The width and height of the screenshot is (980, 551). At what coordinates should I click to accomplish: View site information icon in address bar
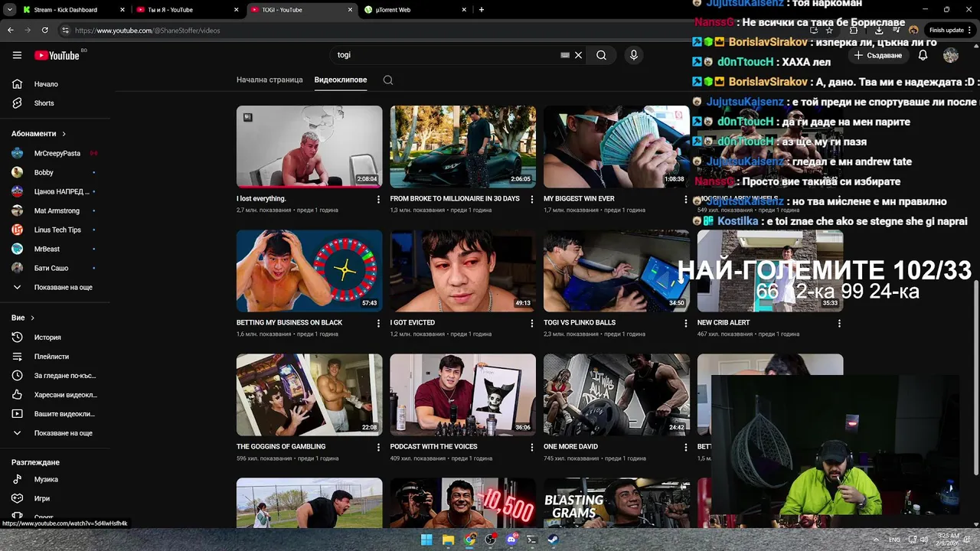[65, 30]
